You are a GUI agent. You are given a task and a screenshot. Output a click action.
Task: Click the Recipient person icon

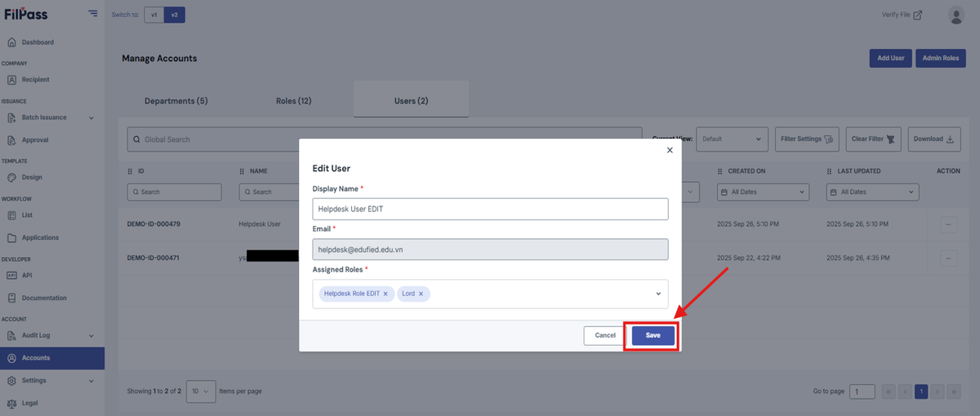coord(12,80)
